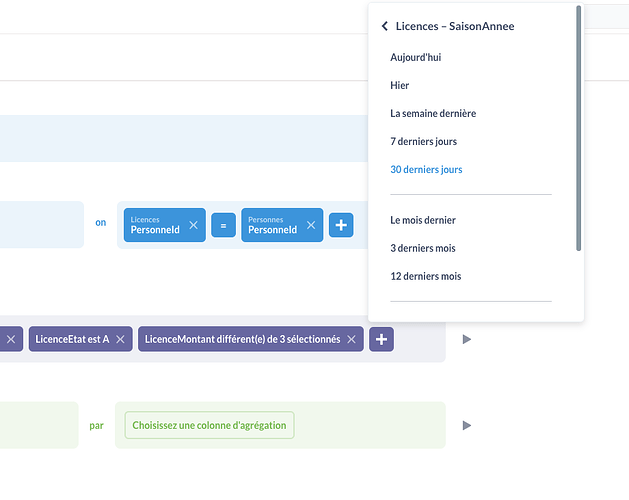Delete the partially visible leftmost purple filter
Viewport: 629px width, 500px height.
click(x=11, y=339)
